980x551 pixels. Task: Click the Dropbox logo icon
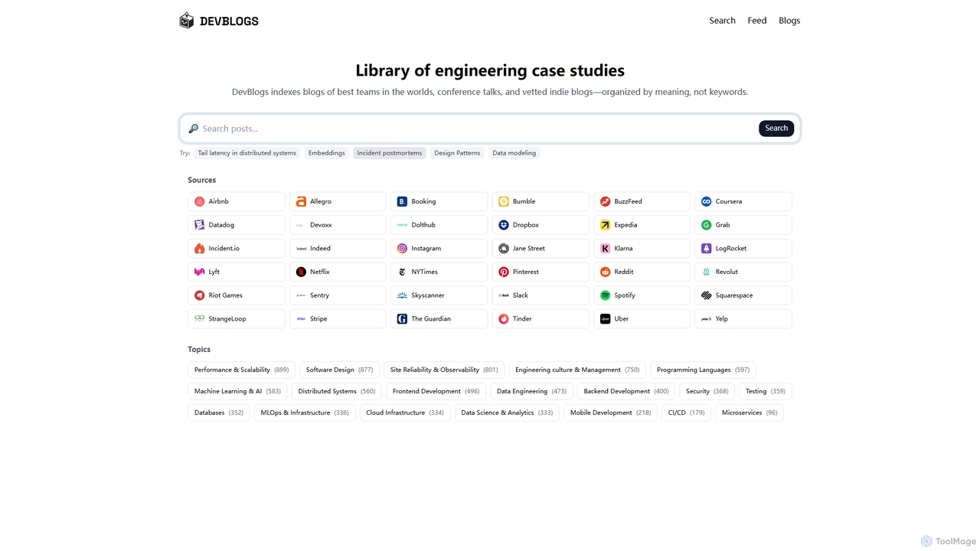pos(504,225)
